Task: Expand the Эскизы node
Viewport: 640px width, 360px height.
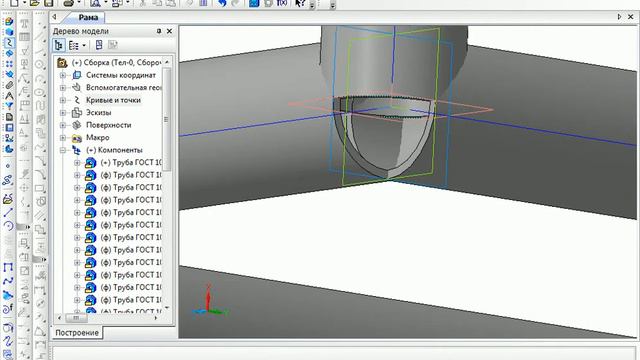Action: tap(62, 113)
